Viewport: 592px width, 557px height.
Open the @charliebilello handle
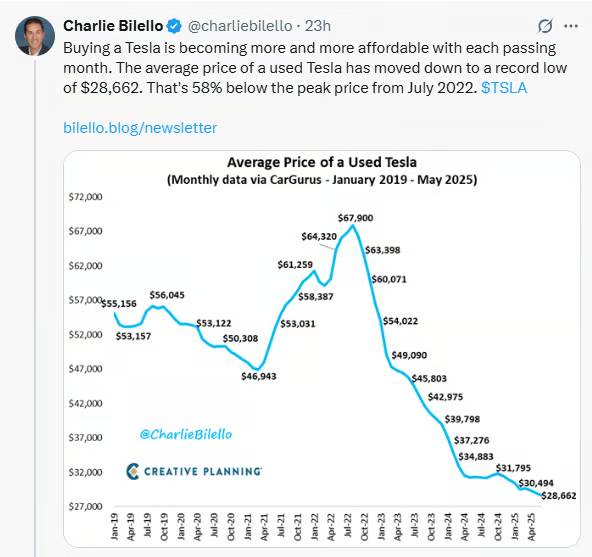click(240, 26)
